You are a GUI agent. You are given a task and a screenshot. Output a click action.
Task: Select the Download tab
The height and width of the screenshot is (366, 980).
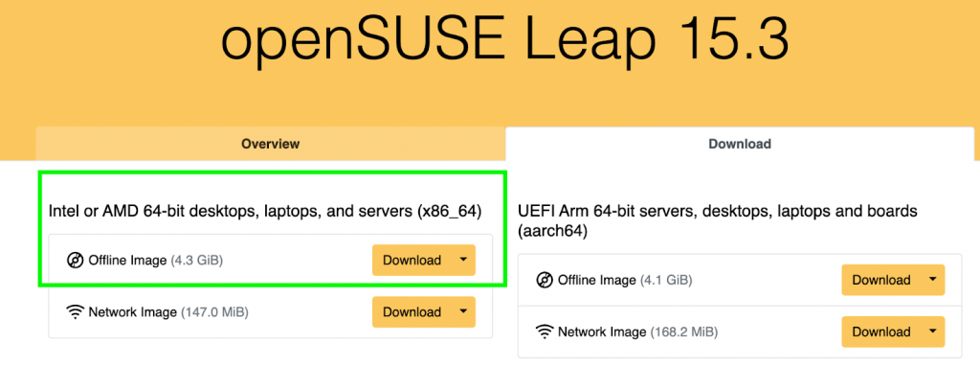pyautogui.click(x=740, y=144)
